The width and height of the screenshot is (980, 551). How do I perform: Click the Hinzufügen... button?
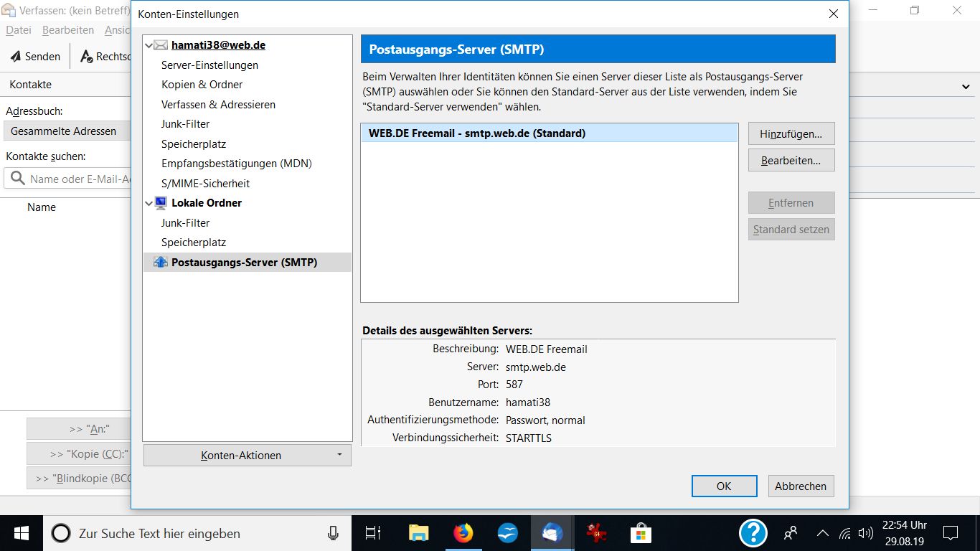pos(791,133)
